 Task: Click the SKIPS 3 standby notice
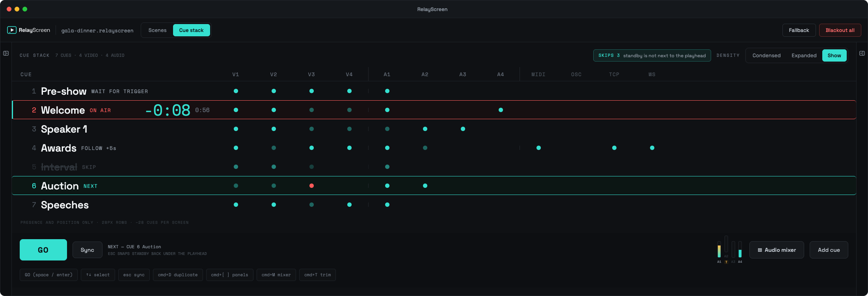[652, 56]
